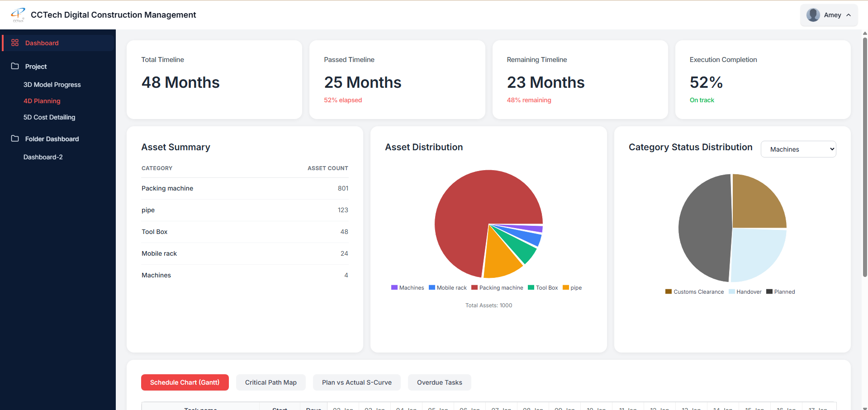Image resolution: width=868 pixels, height=410 pixels.
Task: Open the Machines category dropdown
Action: point(798,149)
